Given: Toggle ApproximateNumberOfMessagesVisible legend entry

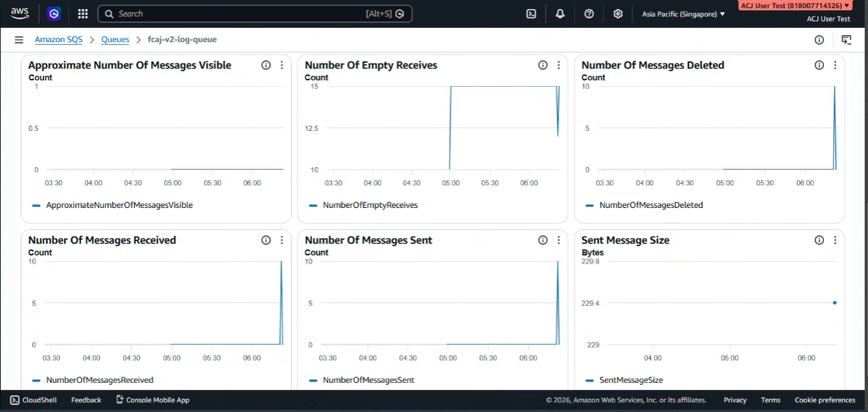Looking at the screenshot, I should coord(113,205).
